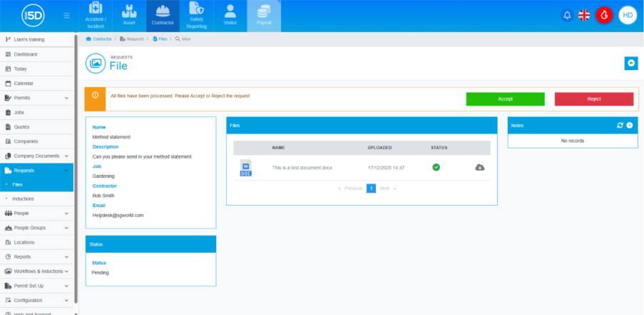Download the test document file
The height and width of the screenshot is (315, 644).
479,167
